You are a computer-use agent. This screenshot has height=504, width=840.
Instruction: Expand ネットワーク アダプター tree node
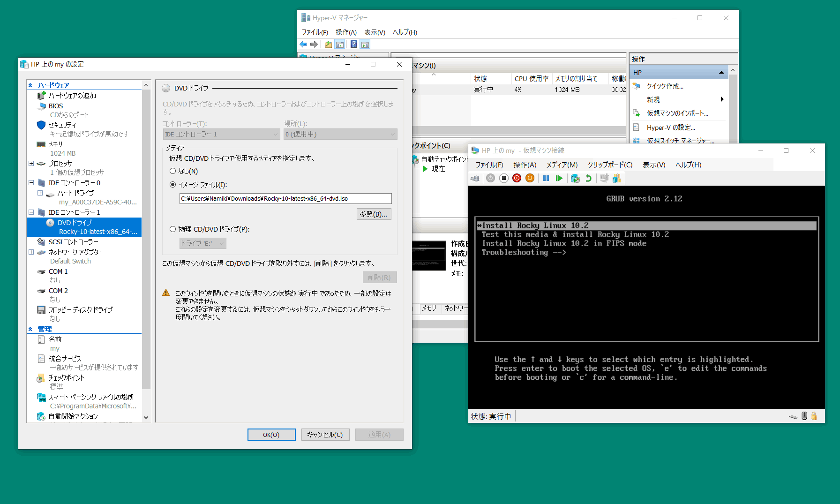pos(31,252)
